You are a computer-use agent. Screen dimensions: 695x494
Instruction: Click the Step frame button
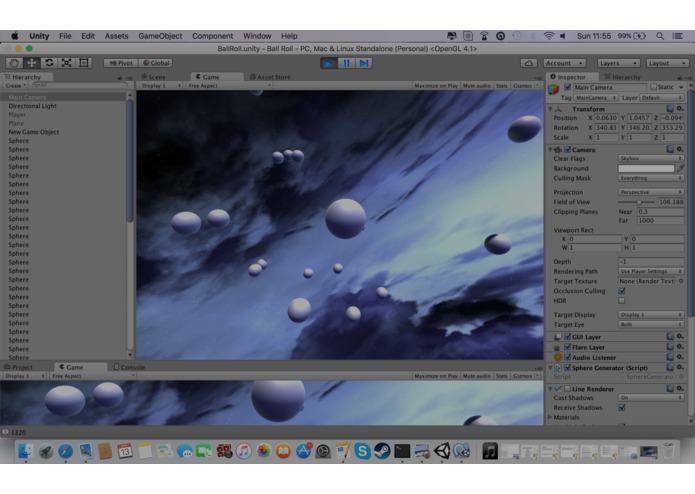[x=363, y=63]
